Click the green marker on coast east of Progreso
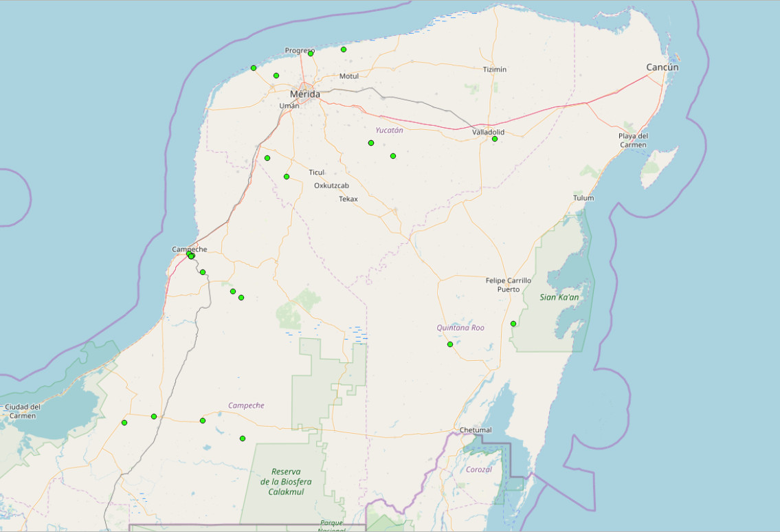780x532 pixels. (x=343, y=49)
